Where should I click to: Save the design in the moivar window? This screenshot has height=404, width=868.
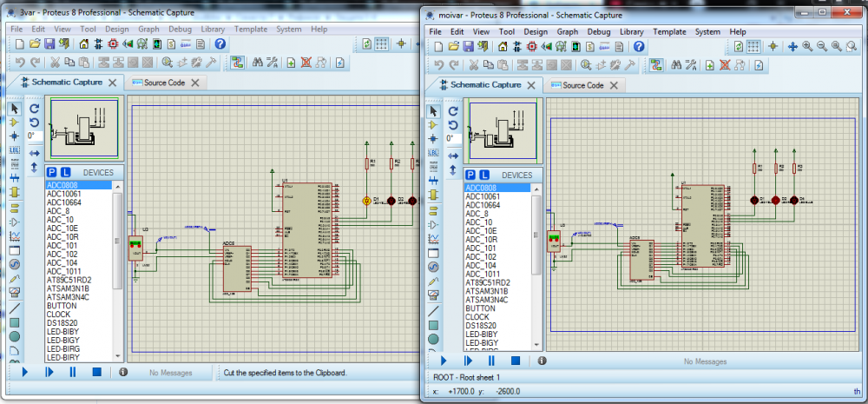(468, 46)
